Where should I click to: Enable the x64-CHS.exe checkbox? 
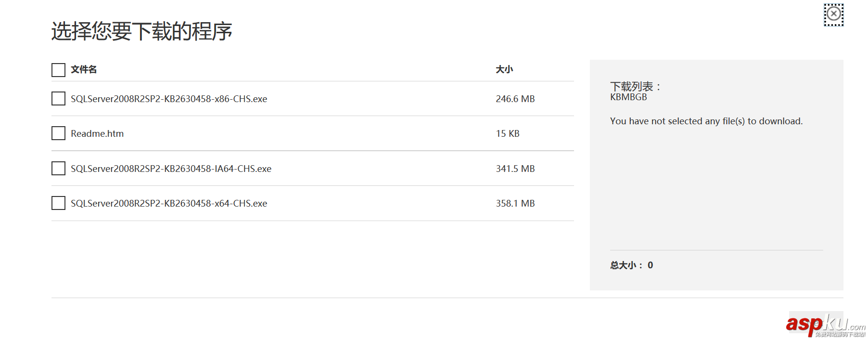(58, 203)
